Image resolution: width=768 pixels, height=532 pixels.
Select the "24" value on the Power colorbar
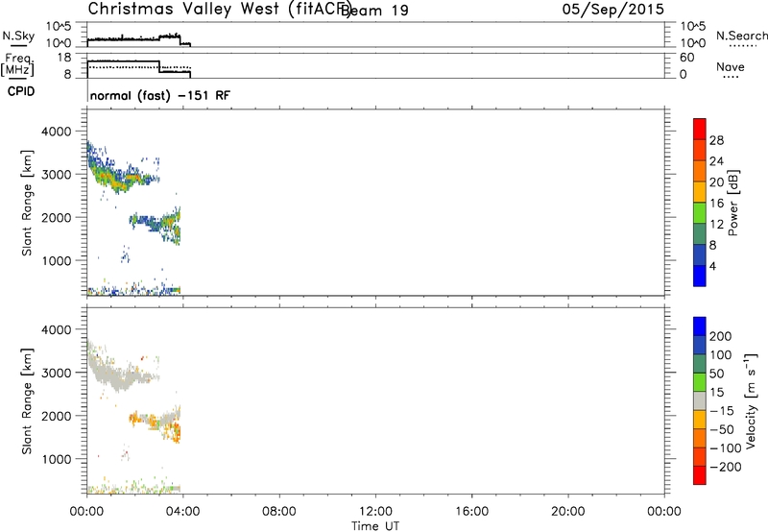click(x=716, y=161)
